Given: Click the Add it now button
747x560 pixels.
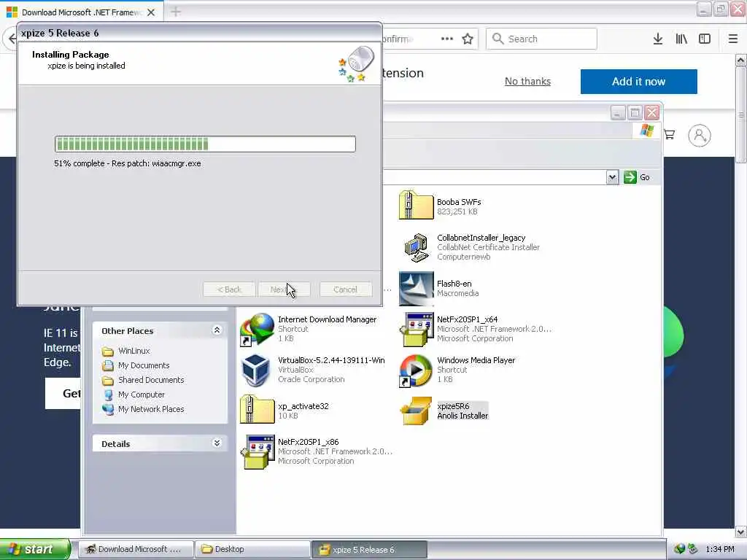Looking at the screenshot, I should pyautogui.click(x=639, y=82).
